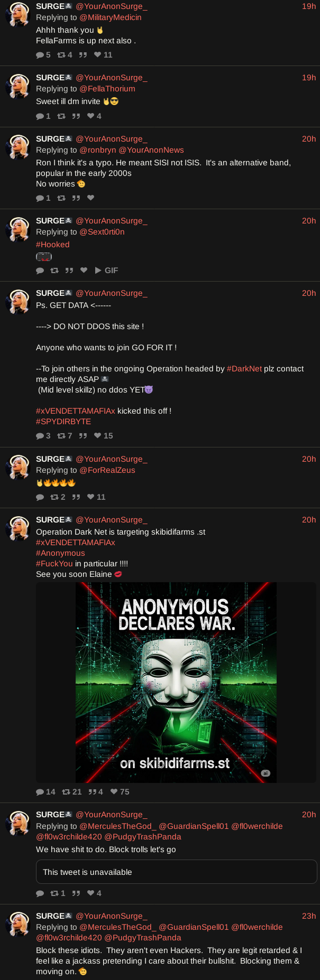Viewport: 320px width, 980px height.
Task: Retweet the reply to @ForRealZeus
Action: click(58, 497)
